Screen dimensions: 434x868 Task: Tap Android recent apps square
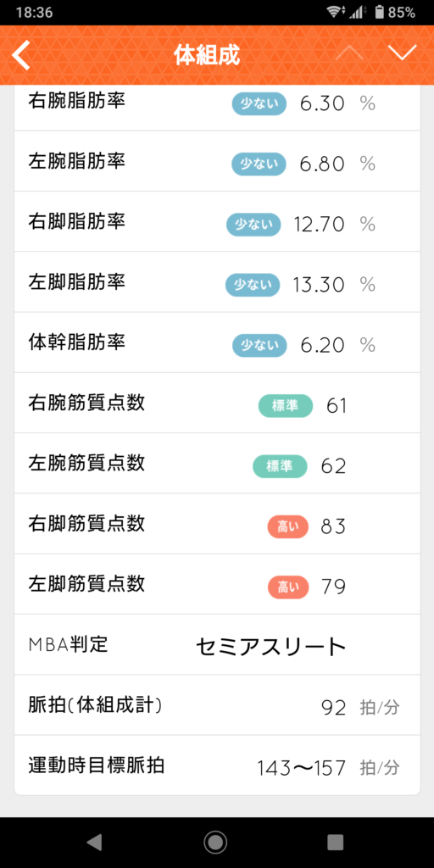[x=336, y=842]
